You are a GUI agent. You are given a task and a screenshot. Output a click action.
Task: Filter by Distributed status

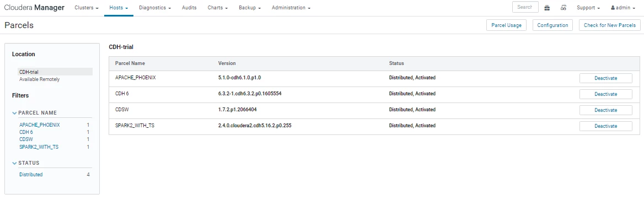[x=31, y=175]
